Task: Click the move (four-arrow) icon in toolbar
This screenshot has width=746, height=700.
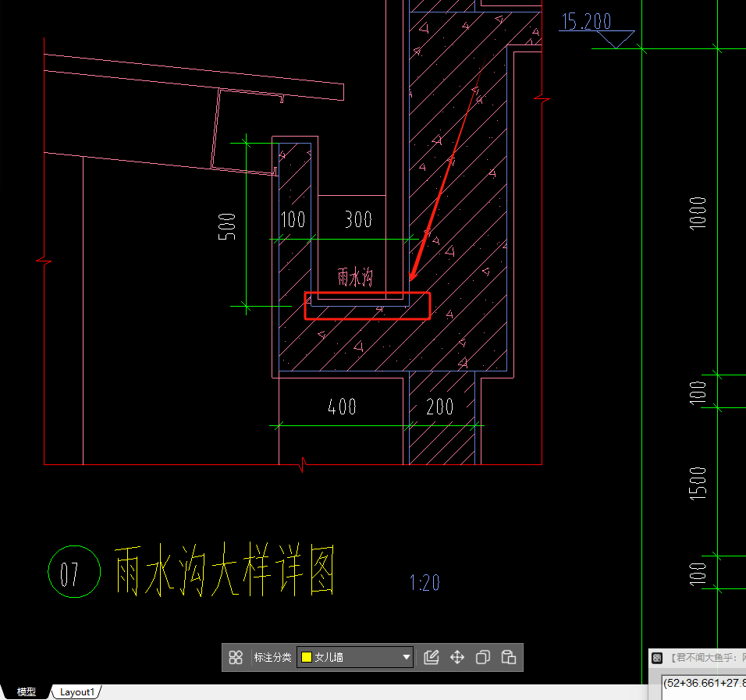Action: pos(457,657)
